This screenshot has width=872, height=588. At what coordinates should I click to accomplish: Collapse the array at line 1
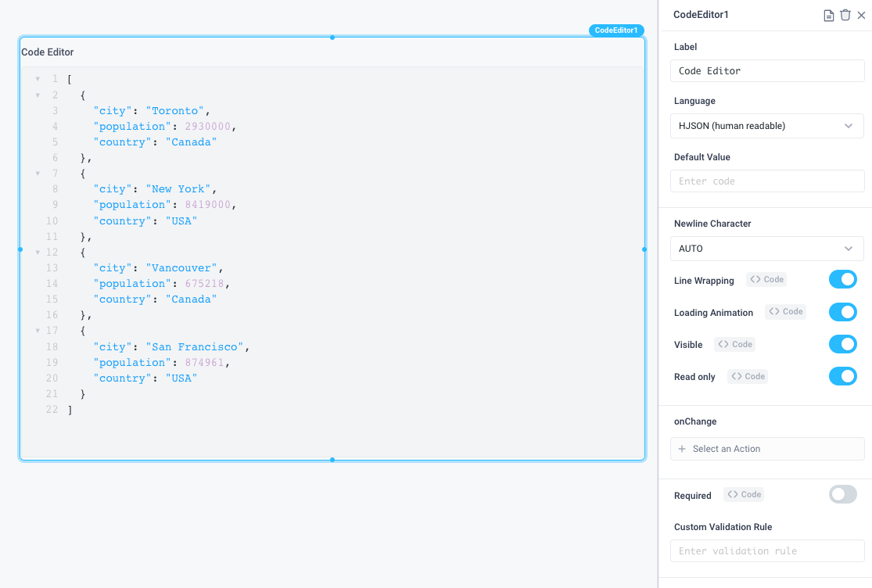click(38, 78)
